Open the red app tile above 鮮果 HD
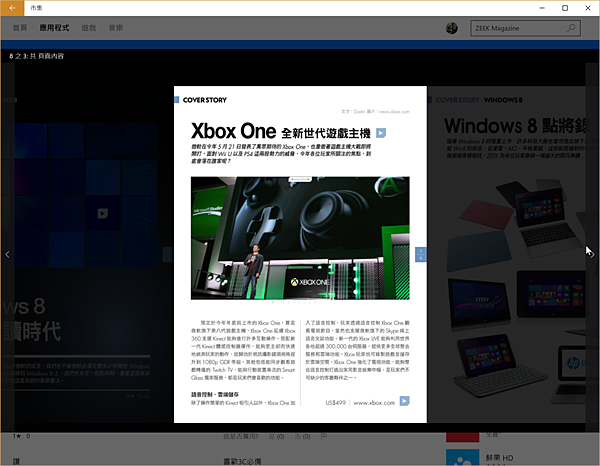Viewport: 600px width, 466px height. click(x=462, y=437)
